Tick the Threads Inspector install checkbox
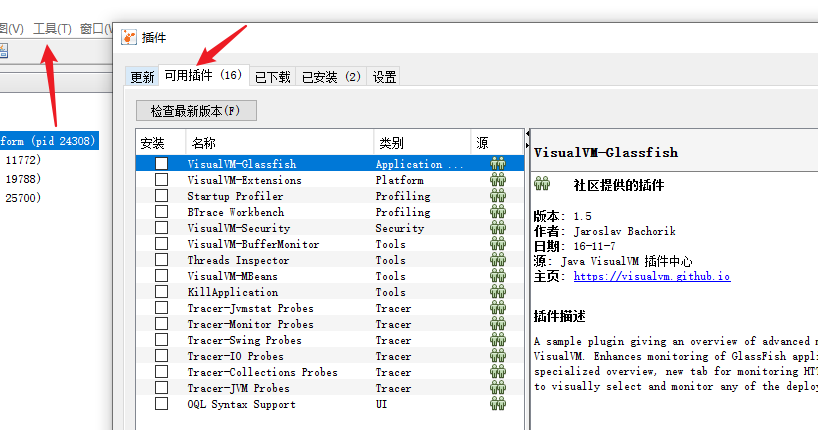 (161, 260)
